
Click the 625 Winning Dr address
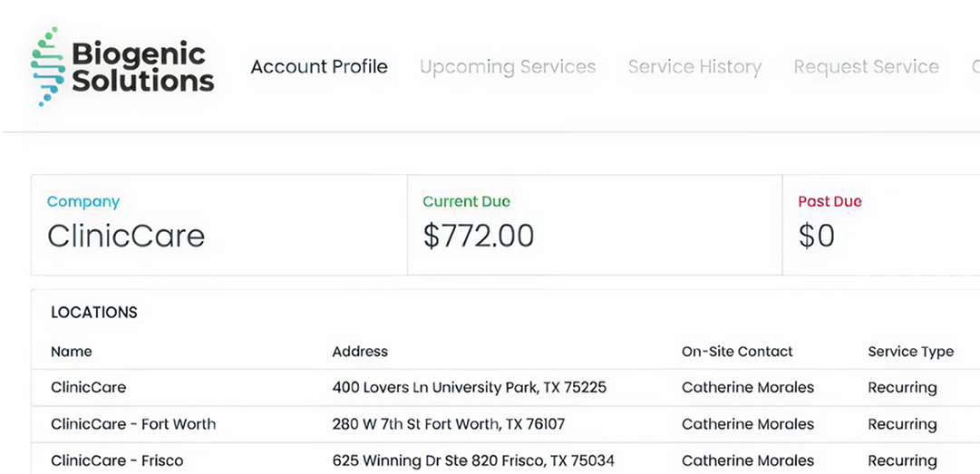pos(472,460)
